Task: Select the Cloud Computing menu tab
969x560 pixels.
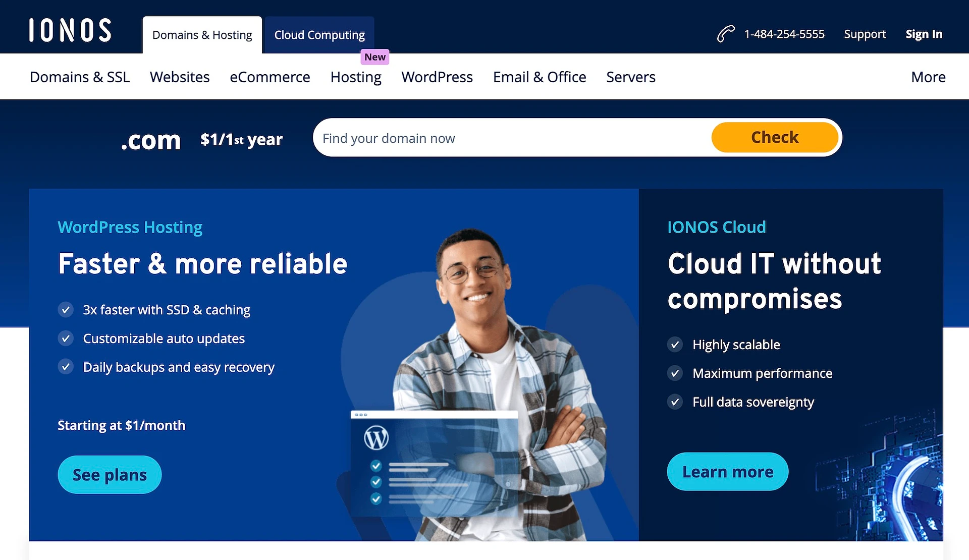Action: (319, 35)
